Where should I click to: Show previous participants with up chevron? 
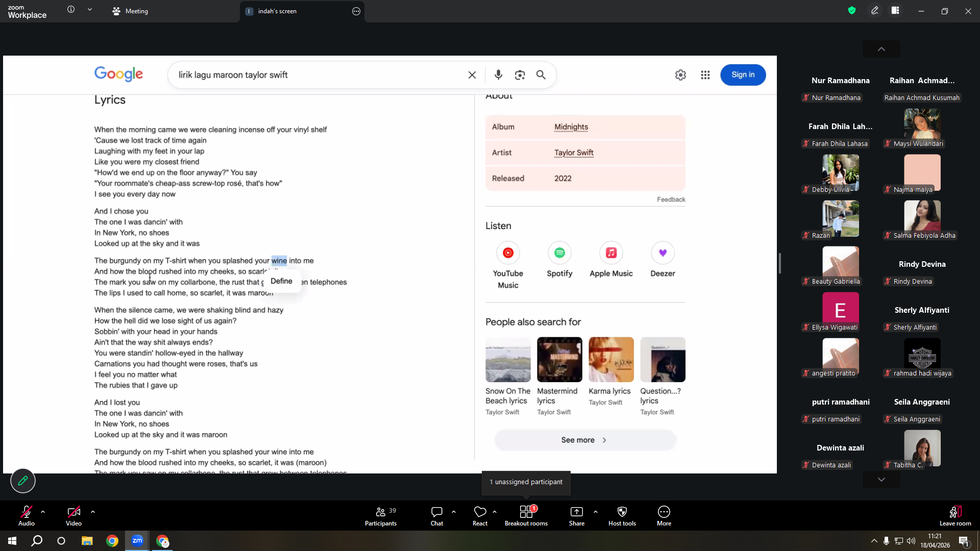coord(881,49)
